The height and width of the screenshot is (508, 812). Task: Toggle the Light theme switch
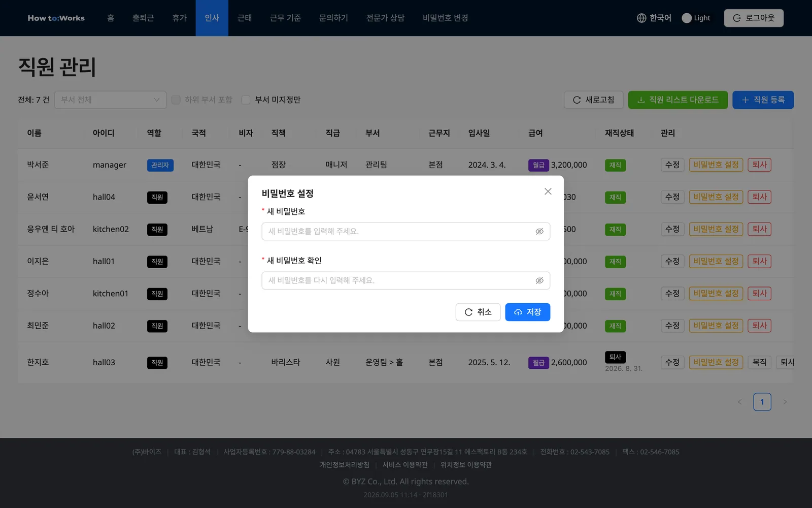click(x=696, y=18)
